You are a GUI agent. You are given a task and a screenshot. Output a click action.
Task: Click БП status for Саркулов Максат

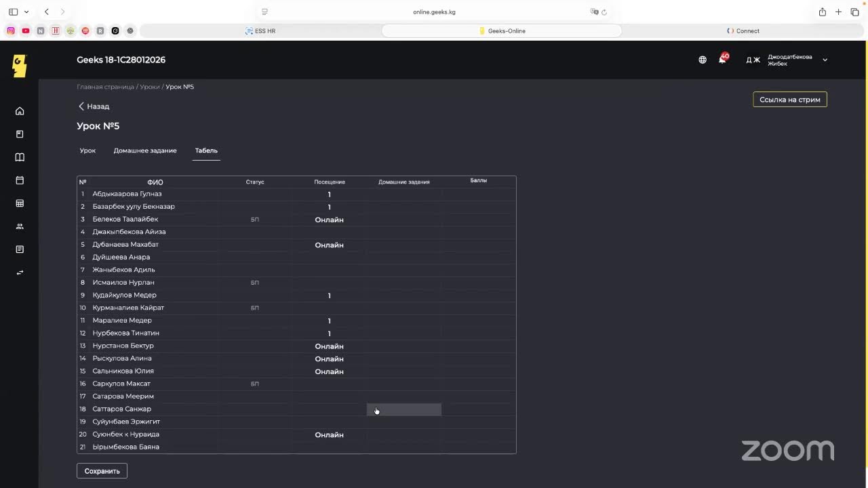pyautogui.click(x=255, y=384)
